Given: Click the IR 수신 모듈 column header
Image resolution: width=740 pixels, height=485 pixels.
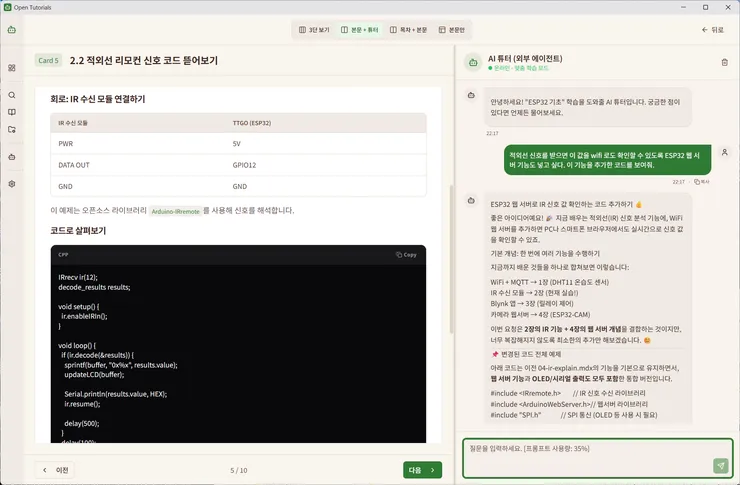Looking at the screenshot, I should point(73,123).
